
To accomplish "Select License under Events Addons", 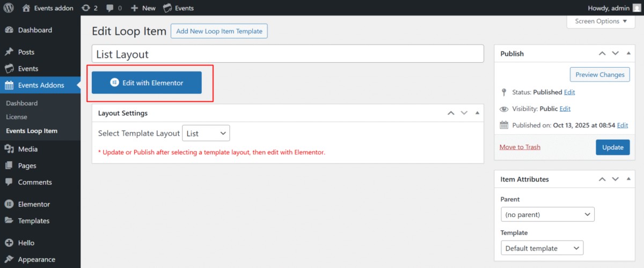I will 17,117.
